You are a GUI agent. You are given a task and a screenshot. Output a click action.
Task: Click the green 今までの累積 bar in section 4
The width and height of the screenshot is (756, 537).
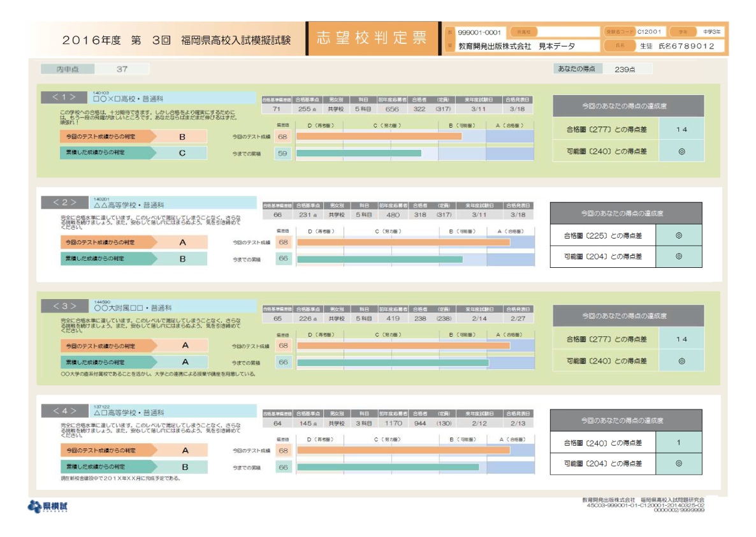[x=388, y=467]
